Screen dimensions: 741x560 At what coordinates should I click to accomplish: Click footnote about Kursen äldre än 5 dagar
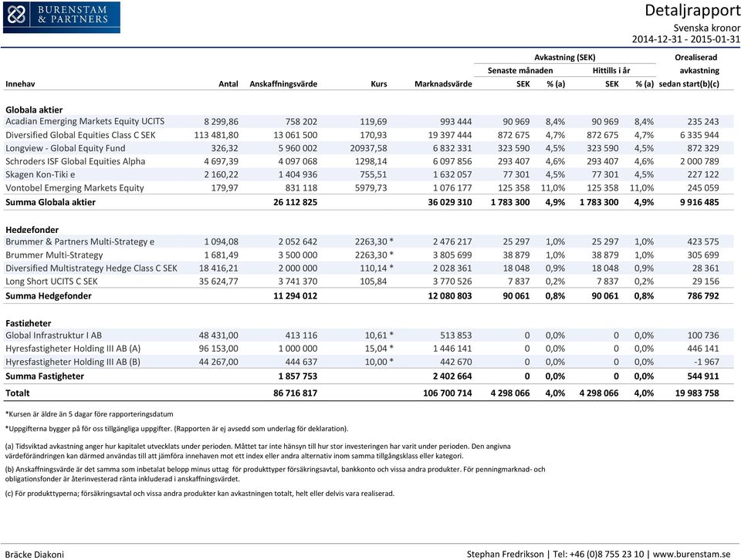90,414
